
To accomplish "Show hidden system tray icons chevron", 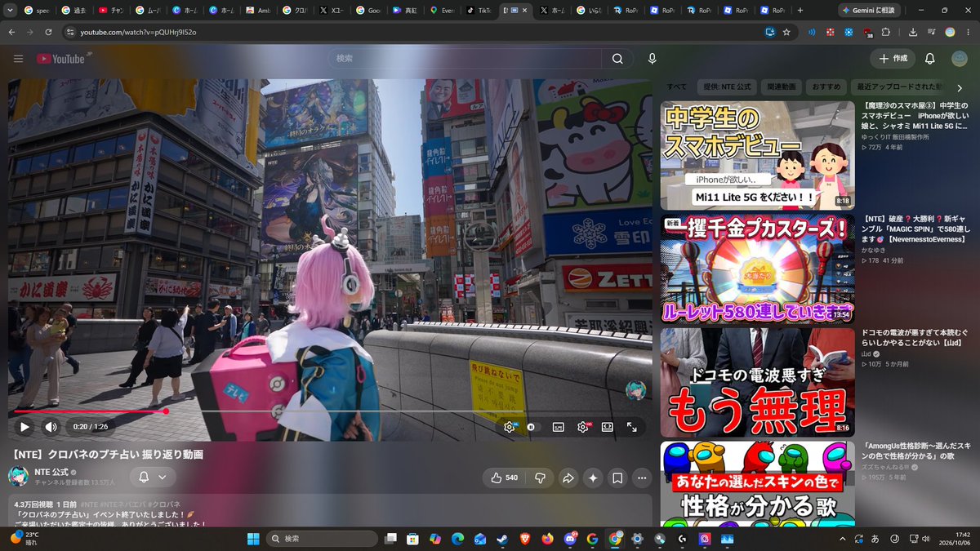I will 843,539.
